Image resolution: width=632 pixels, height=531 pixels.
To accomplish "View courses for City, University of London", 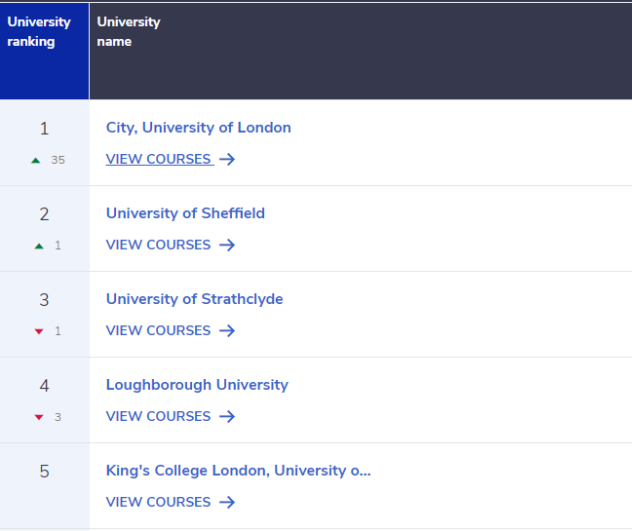I will tap(158, 159).
